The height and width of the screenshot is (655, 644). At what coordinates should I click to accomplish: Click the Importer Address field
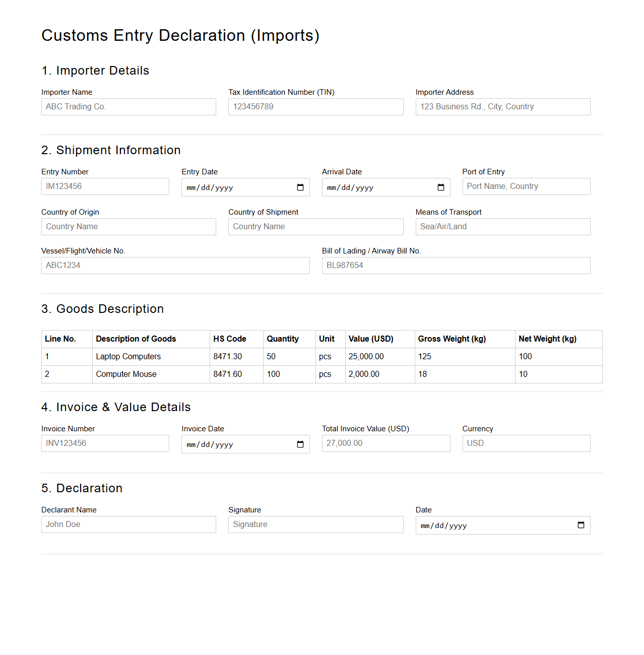(502, 106)
